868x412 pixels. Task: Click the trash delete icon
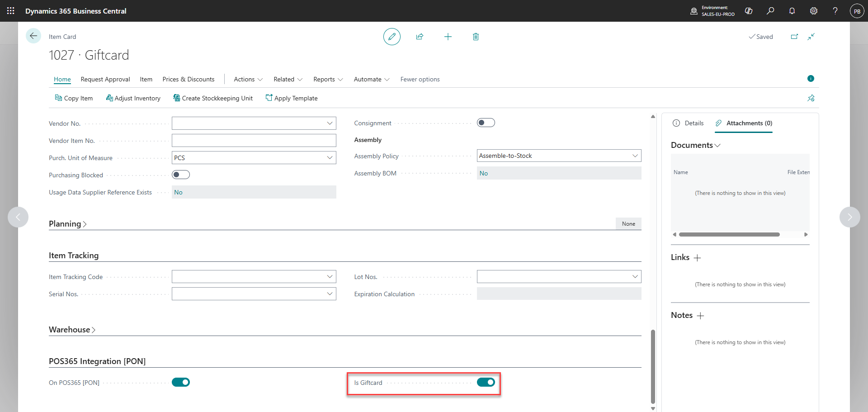pyautogui.click(x=476, y=37)
